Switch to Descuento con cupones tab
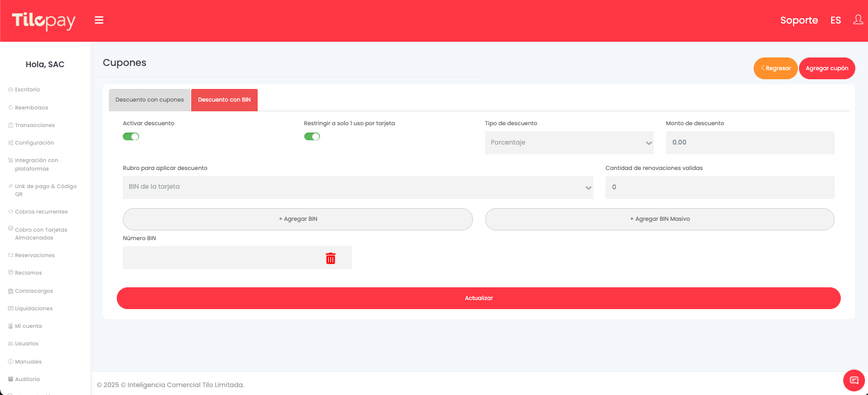The image size is (868, 395). click(x=149, y=100)
